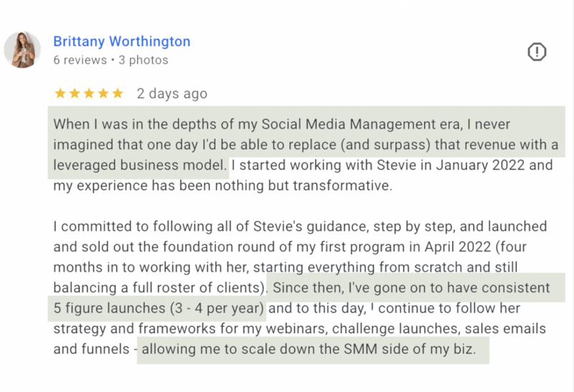Click the '2 days ago' timestamp
The height and width of the screenshot is (392, 574).
172,94
